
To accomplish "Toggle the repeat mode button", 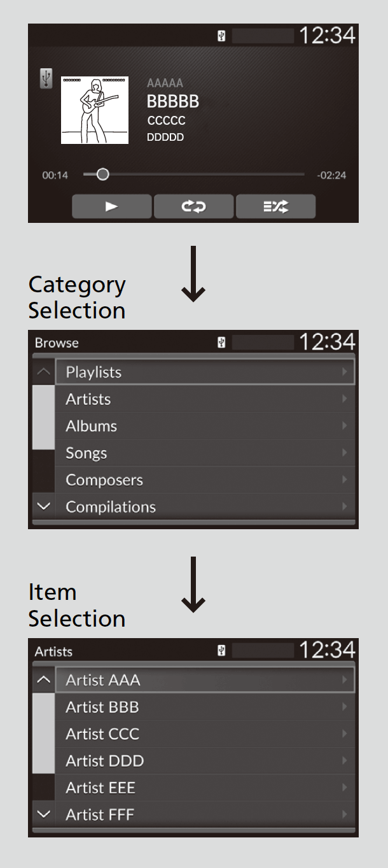I will [x=193, y=207].
